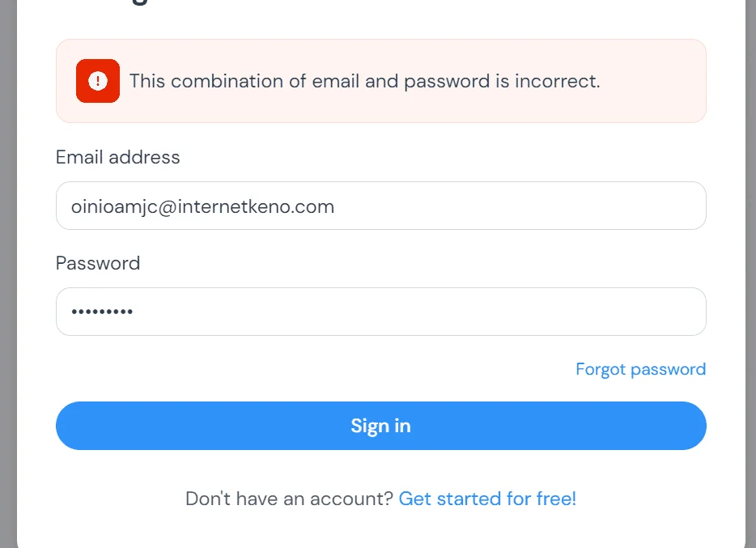This screenshot has width=756, height=548.
Task: Focus the Email address input field
Action: 381,206
